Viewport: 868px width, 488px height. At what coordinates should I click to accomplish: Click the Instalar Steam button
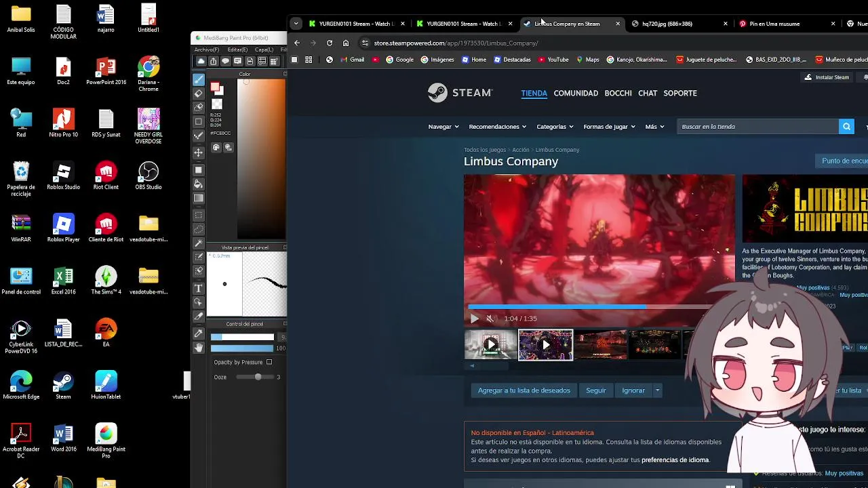click(x=826, y=77)
